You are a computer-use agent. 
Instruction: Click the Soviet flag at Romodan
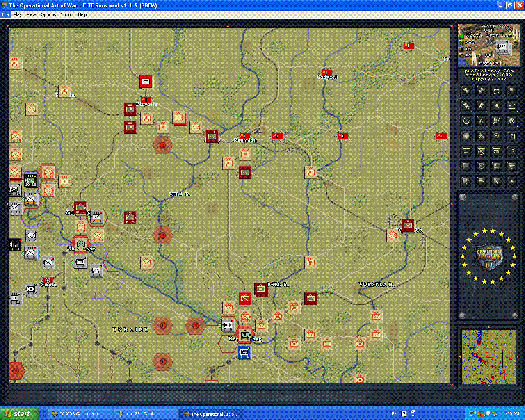pyautogui.click(x=244, y=135)
